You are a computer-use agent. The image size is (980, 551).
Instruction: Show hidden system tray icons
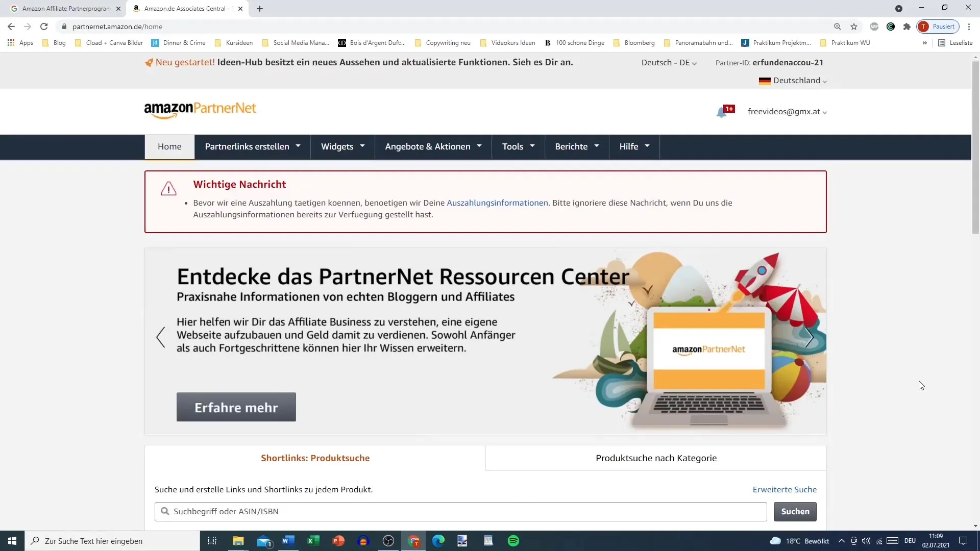click(841, 541)
